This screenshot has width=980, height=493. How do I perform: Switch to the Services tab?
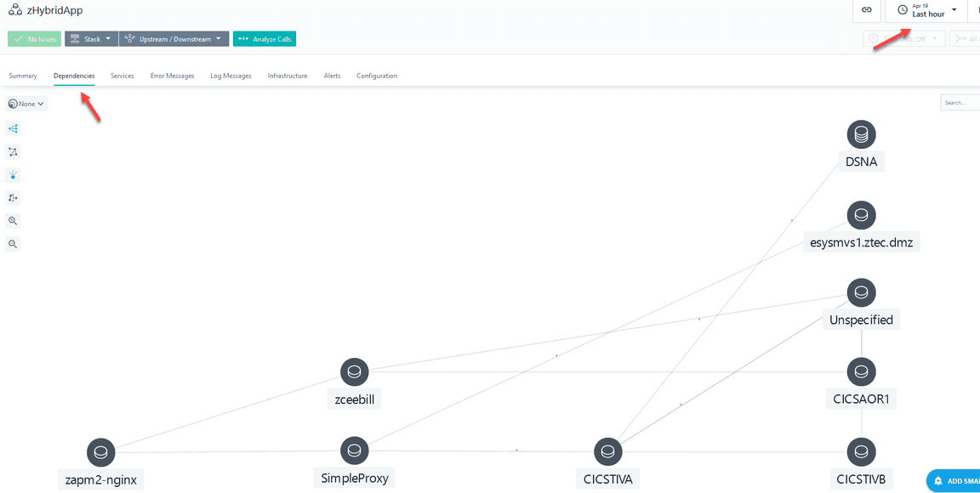click(x=122, y=76)
